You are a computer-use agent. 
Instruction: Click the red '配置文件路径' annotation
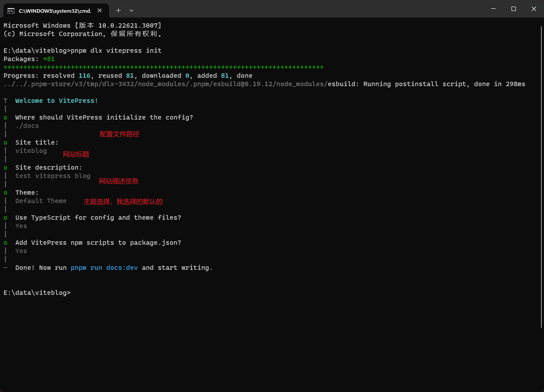120,134
